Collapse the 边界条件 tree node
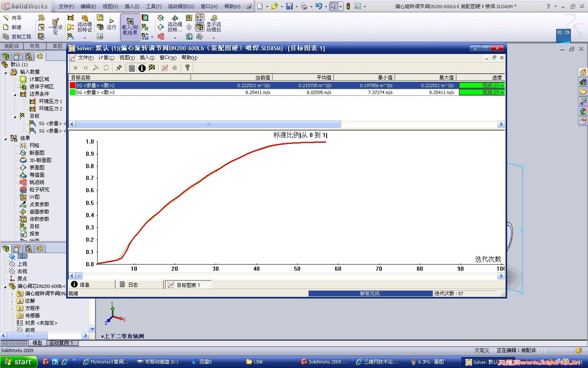Screen dimensions: 588x368 click(15, 94)
